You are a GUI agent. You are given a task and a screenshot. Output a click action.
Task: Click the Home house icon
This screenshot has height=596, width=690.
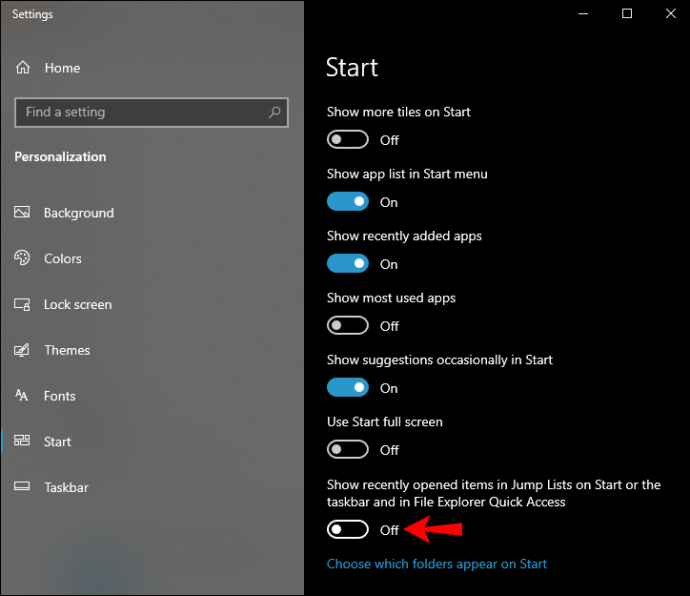pyautogui.click(x=23, y=68)
